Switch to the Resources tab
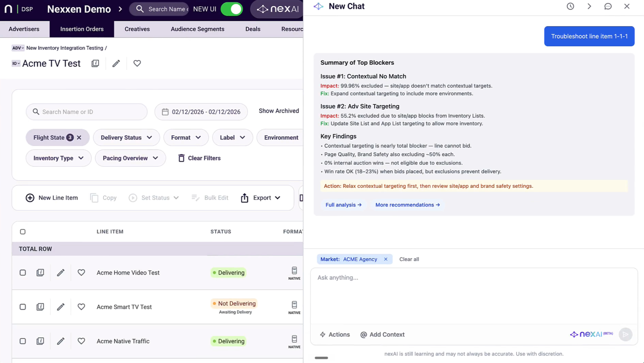Screen dimensions: 644x363 tap(292, 29)
